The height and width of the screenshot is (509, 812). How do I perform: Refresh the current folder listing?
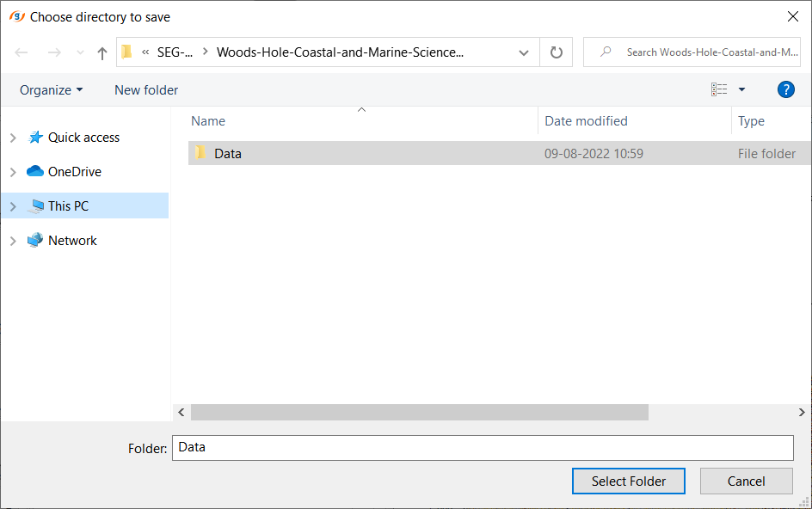(556, 52)
